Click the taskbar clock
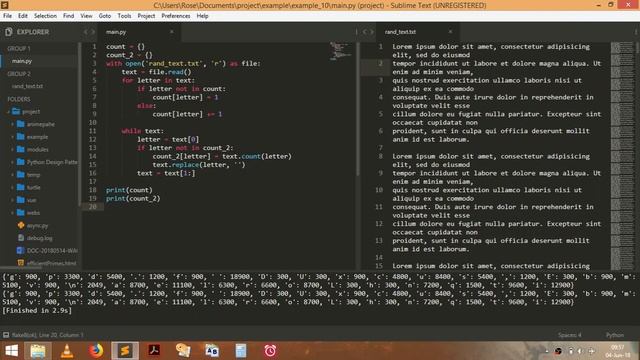This screenshot has height=360, width=640. click(x=618, y=351)
